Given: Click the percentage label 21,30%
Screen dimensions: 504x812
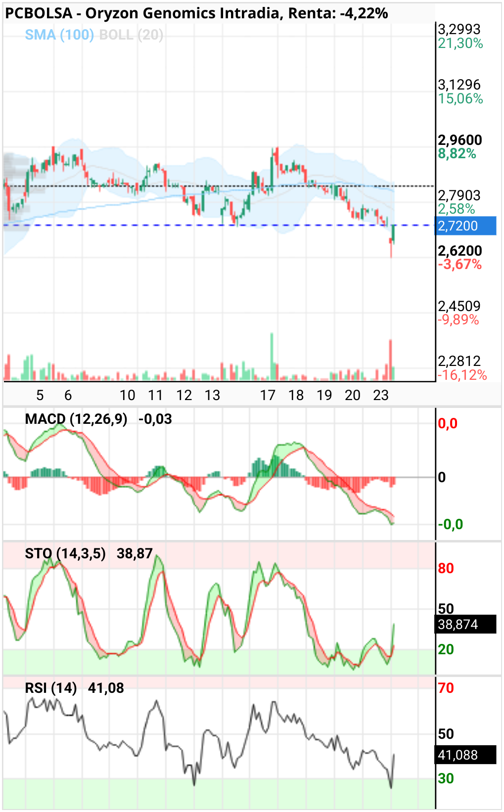Looking at the screenshot, I should pyautogui.click(x=460, y=44).
